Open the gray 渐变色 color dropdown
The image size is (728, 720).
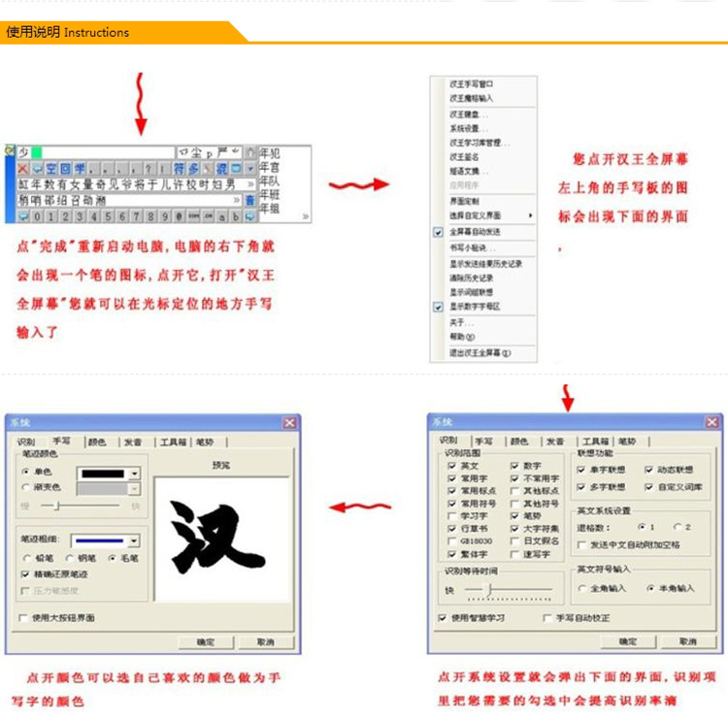pos(134,489)
